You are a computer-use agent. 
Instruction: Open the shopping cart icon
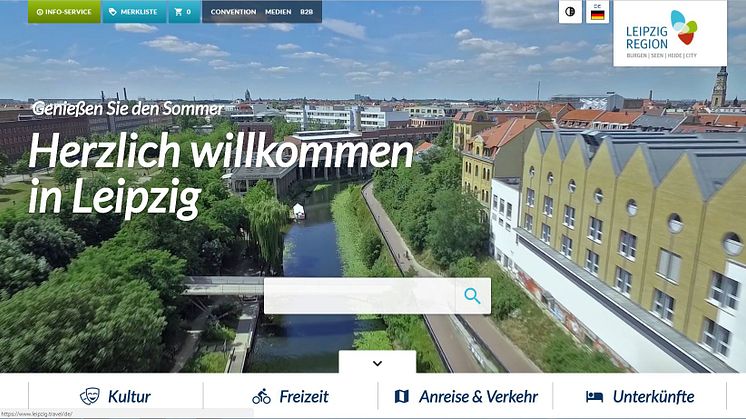(178, 12)
